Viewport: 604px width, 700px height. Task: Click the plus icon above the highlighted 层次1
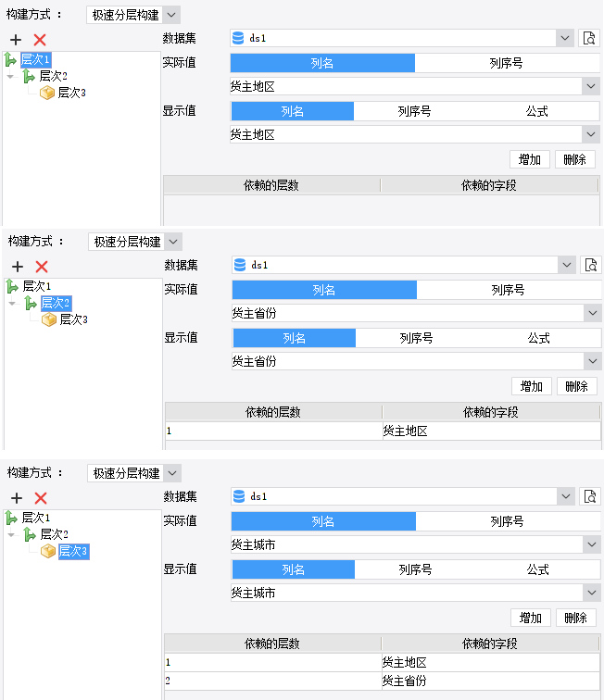tap(16, 40)
